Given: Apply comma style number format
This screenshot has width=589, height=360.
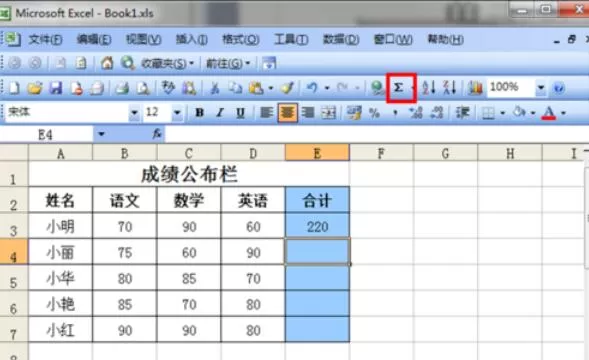Looking at the screenshot, I should pos(395,112).
